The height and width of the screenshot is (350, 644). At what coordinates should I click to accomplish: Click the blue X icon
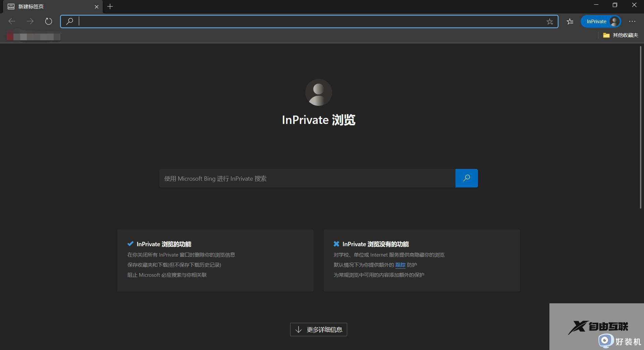[336, 244]
